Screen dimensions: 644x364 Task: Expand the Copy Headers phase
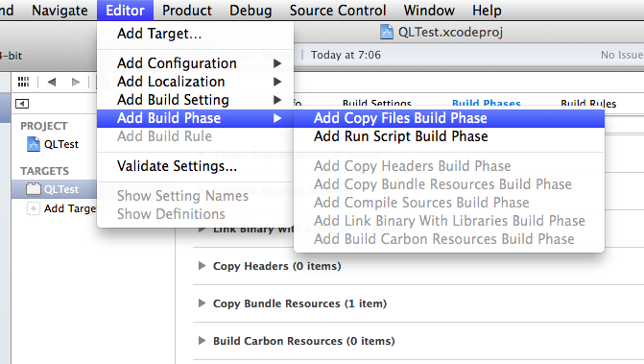[x=202, y=266]
